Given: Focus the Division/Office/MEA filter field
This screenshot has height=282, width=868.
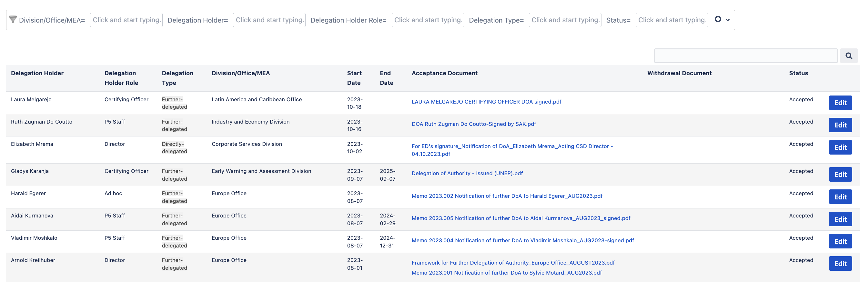Looking at the screenshot, I should tap(126, 20).
